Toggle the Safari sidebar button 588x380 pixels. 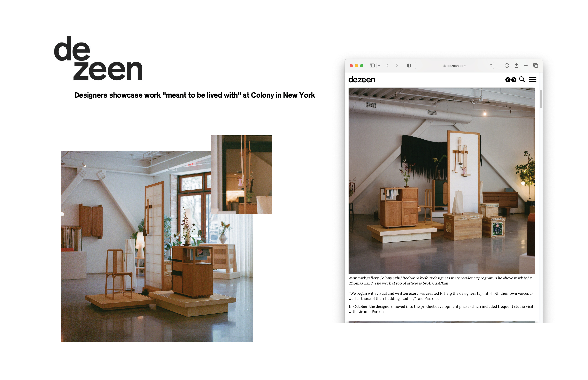tap(372, 65)
